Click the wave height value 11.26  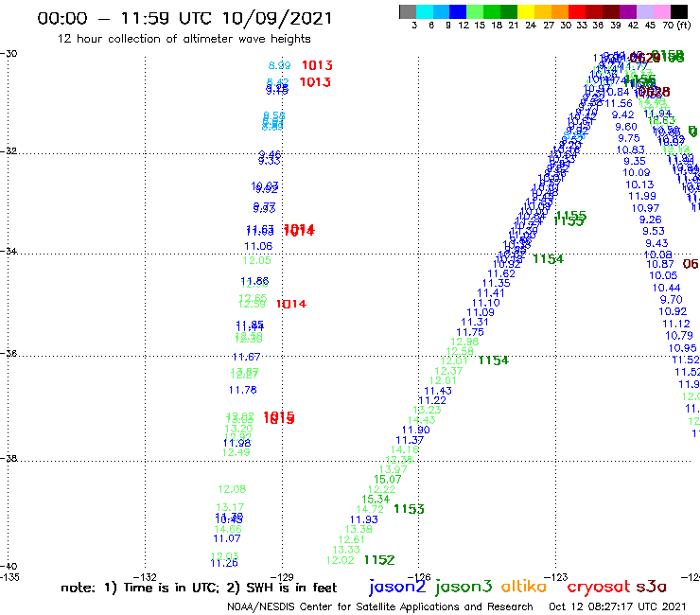[224, 563]
